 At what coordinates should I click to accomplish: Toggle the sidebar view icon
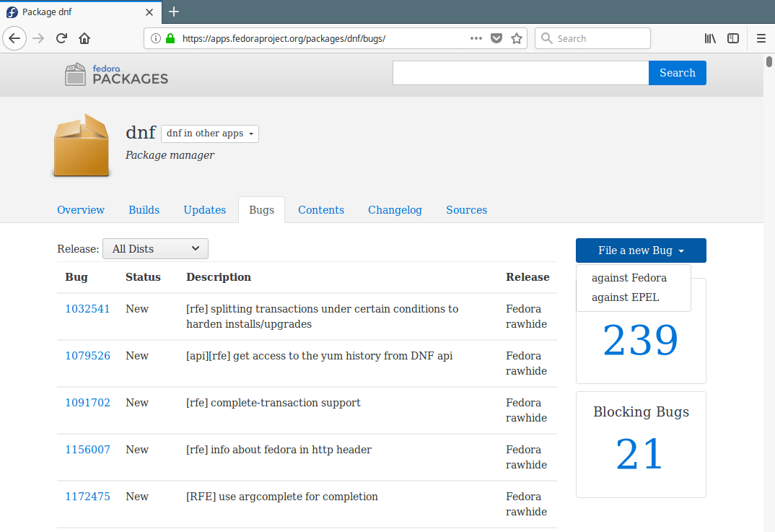pos(733,38)
